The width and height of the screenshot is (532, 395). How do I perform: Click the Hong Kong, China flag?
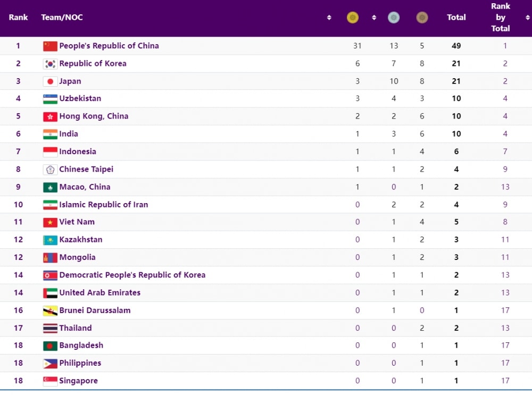pyautogui.click(x=50, y=116)
